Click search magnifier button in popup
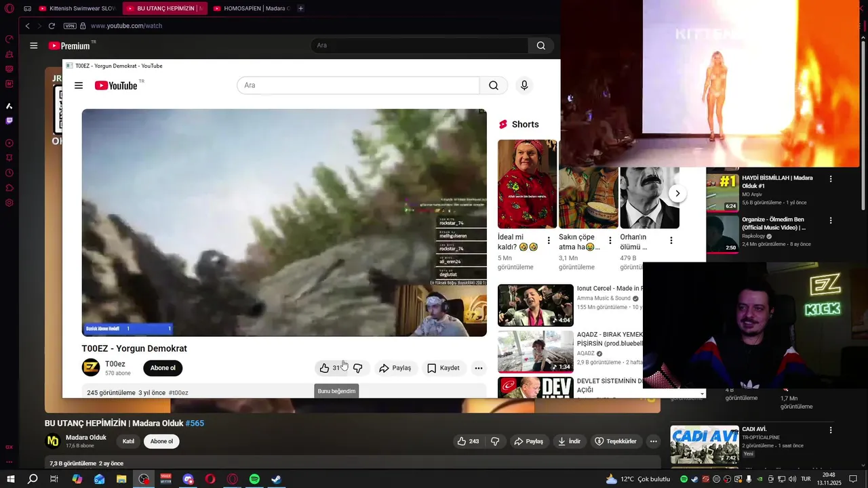Screen dimensions: 868x488 coord(494,85)
